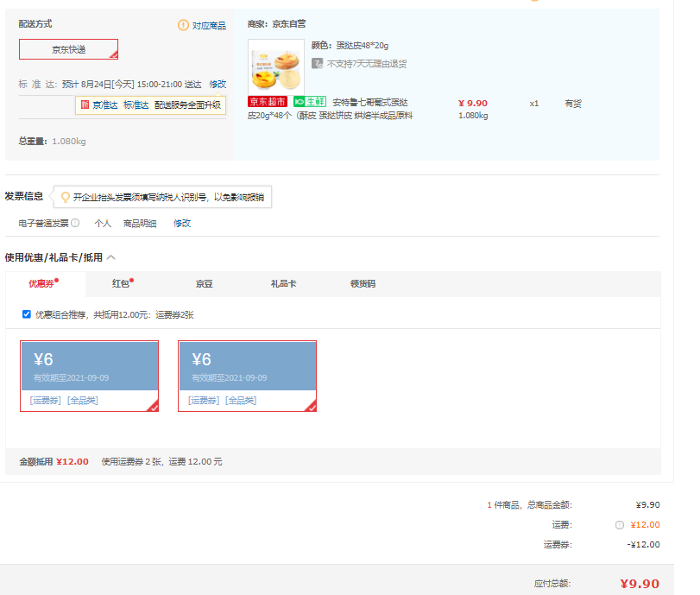Click the info icon beside 电子普通发票
The height and width of the screenshot is (595, 700).
pos(75,223)
